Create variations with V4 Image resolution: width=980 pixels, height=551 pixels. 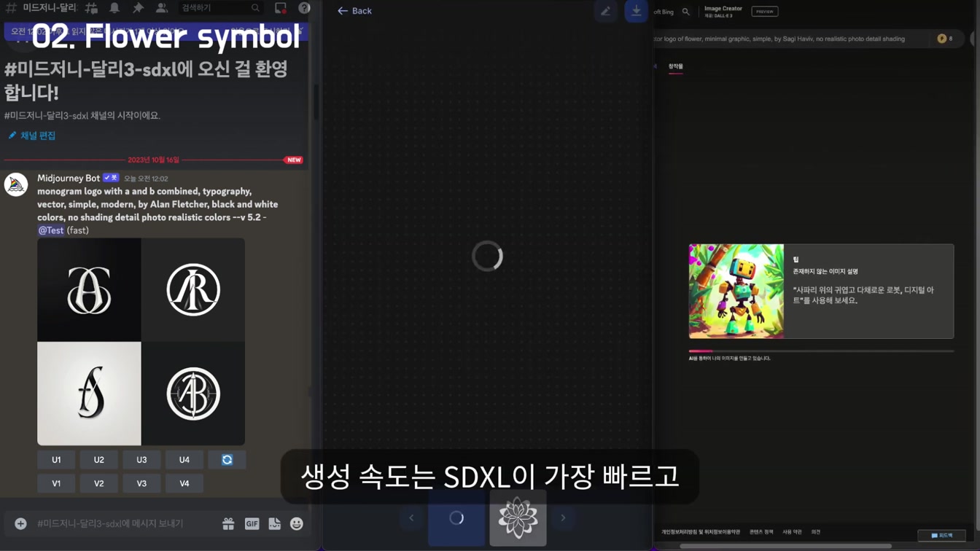point(184,483)
